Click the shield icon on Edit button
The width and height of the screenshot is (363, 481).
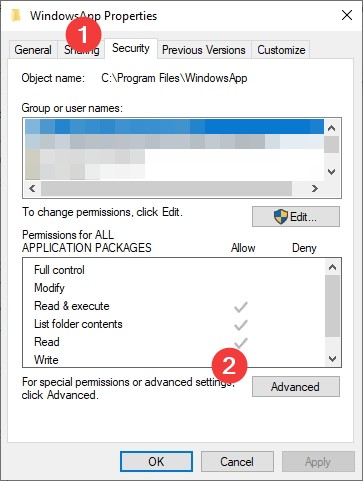[x=281, y=217]
